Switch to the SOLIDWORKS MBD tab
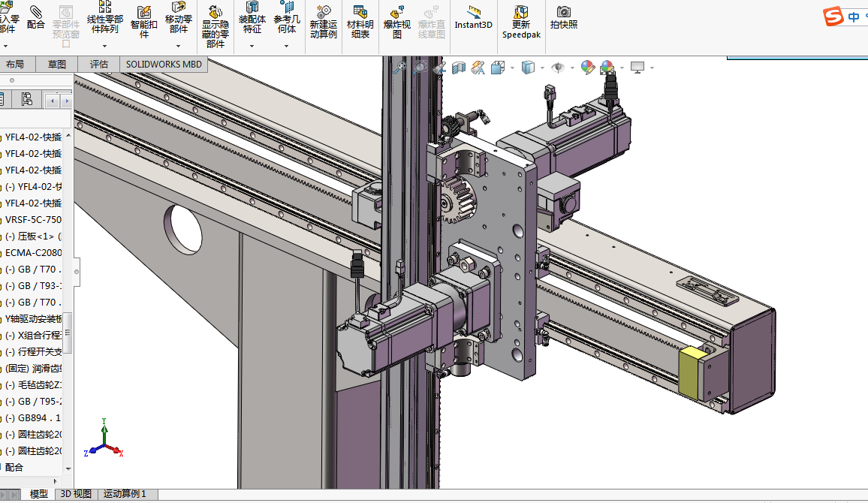This screenshot has height=503, width=868. (163, 65)
